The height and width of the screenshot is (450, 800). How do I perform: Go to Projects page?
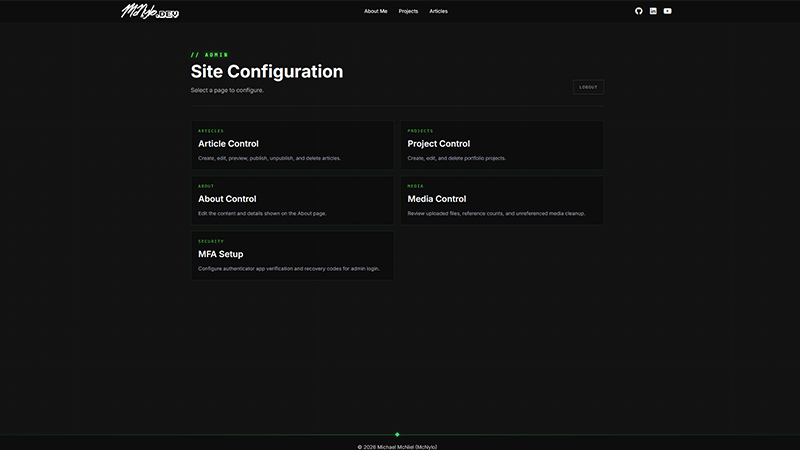(x=408, y=11)
